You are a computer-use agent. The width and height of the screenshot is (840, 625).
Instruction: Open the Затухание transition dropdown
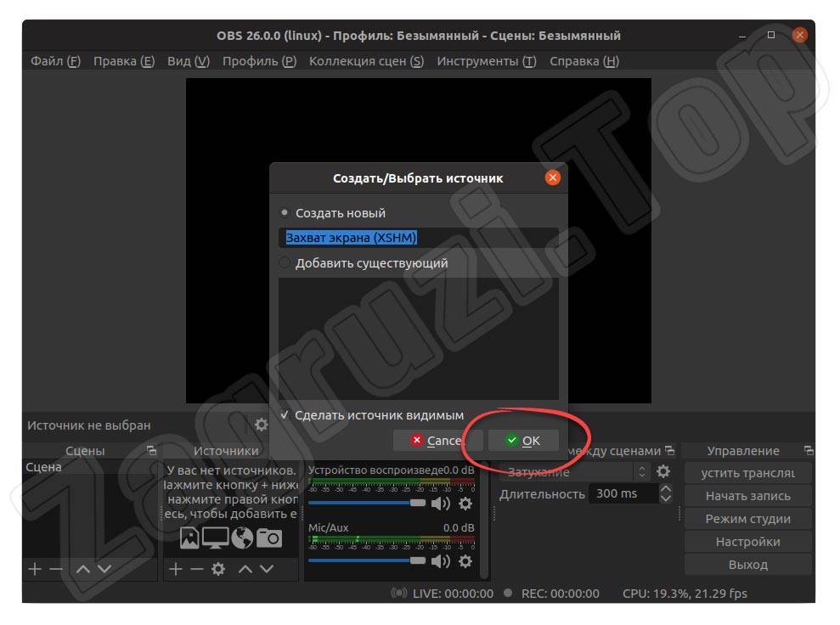point(575,472)
